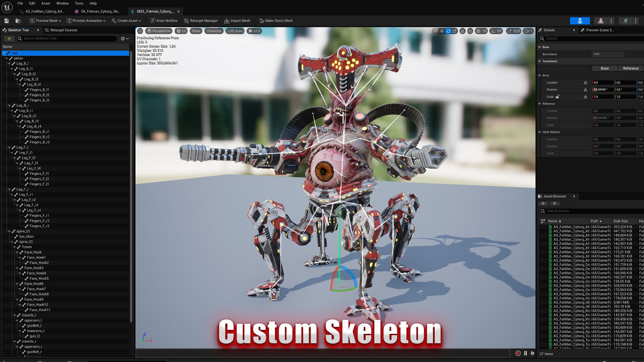Open the Preview Mesh dropdown
The image size is (644, 362).
coord(45,21)
